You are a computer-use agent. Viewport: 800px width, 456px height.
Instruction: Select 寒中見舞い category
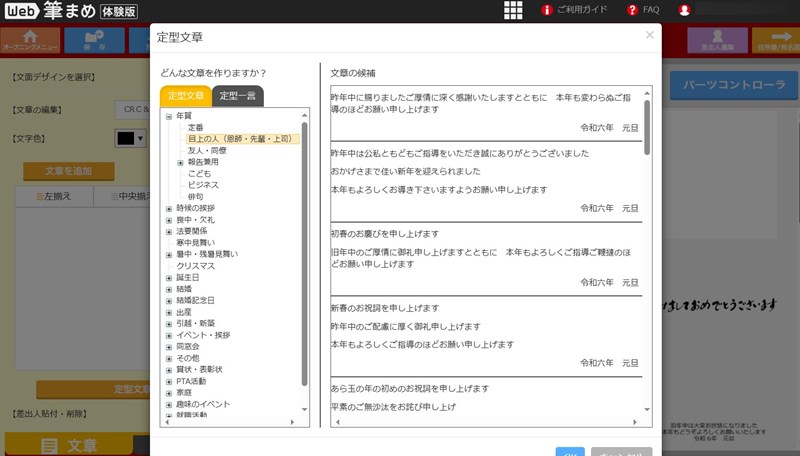tap(195, 243)
